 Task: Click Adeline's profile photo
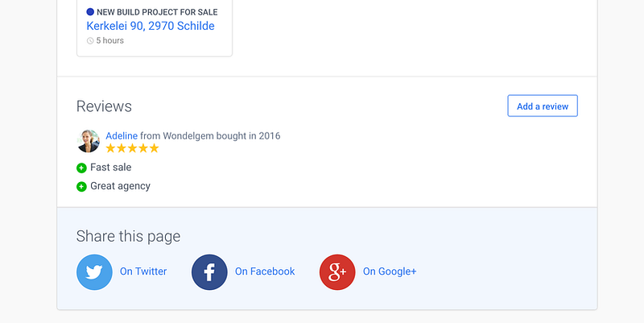click(89, 141)
